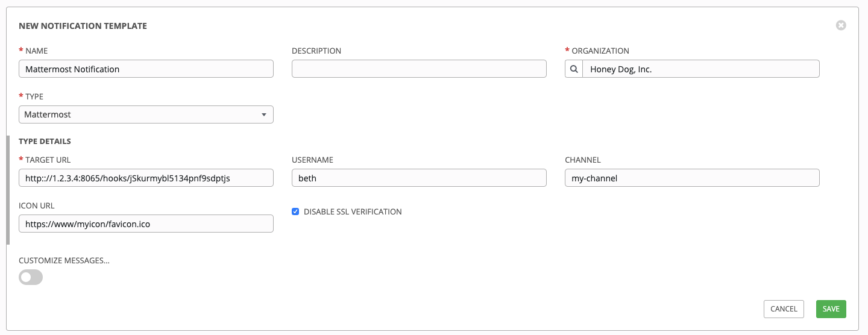Viewport: 868px width, 335px height.
Task: Click the Channel field with my-channel
Action: coord(691,178)
